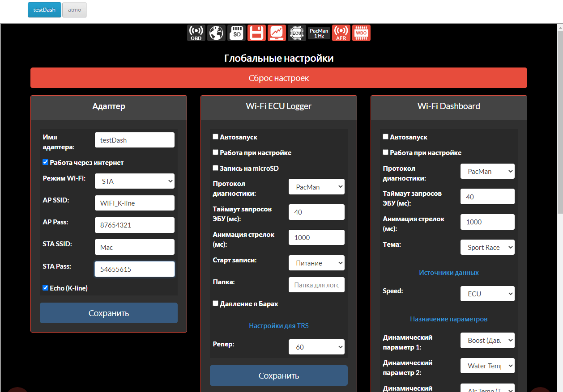Uncheck the 'Работа через интернет' checkbox
The image size is (563, 392).
(x=45, y=162)
